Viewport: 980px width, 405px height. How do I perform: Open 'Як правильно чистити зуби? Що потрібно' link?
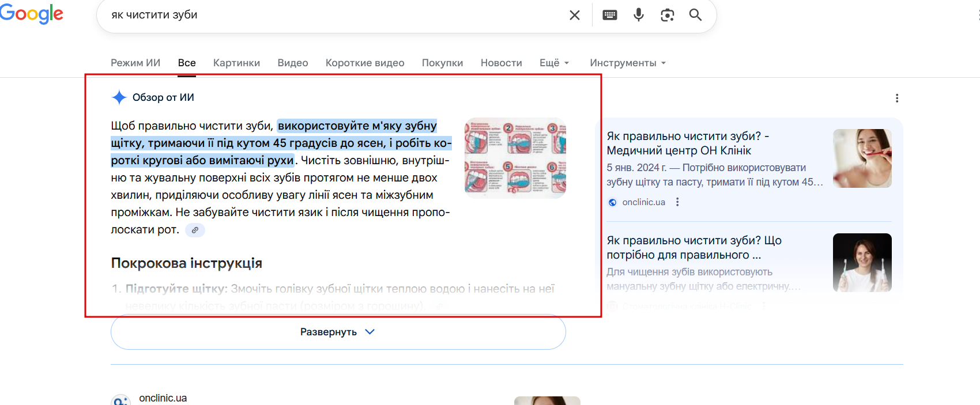(694, 248)
